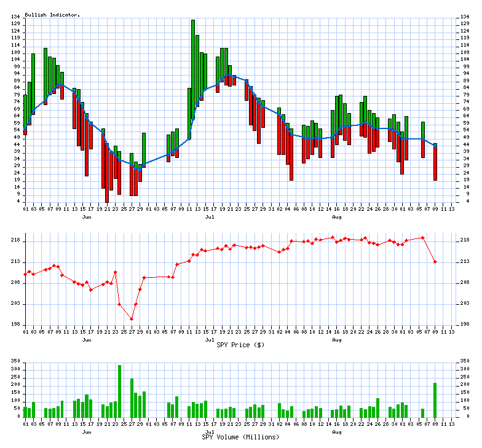This screenshot has height=448, width=482.
Task: Click the "198" label on price chart's left axis
Action: 16,325
